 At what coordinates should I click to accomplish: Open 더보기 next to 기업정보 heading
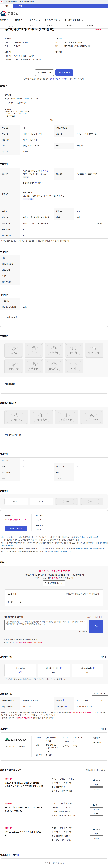tap(104, 729)
